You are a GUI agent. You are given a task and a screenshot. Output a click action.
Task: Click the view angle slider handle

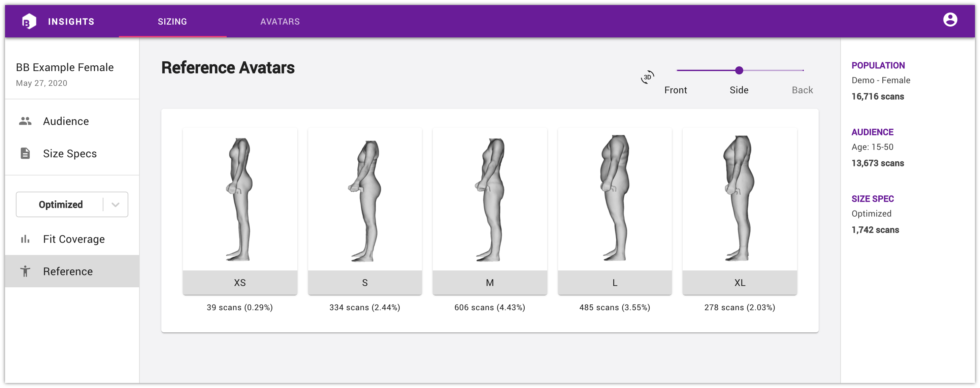click(x=739, y=70)
